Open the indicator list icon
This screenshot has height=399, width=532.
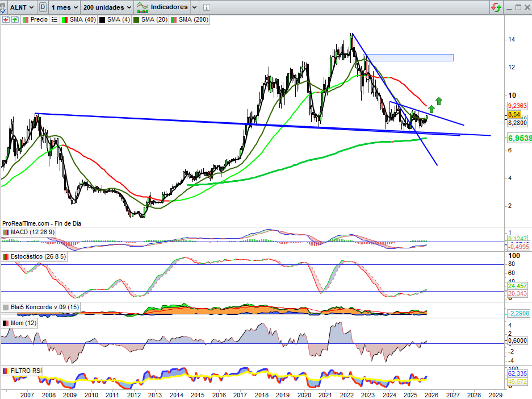point(55,19)
